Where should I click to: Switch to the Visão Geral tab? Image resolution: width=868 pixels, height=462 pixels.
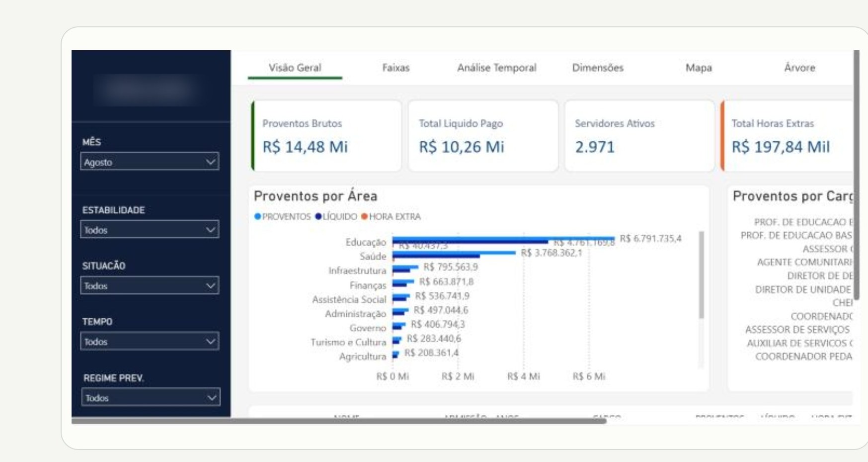click(295, 68)
